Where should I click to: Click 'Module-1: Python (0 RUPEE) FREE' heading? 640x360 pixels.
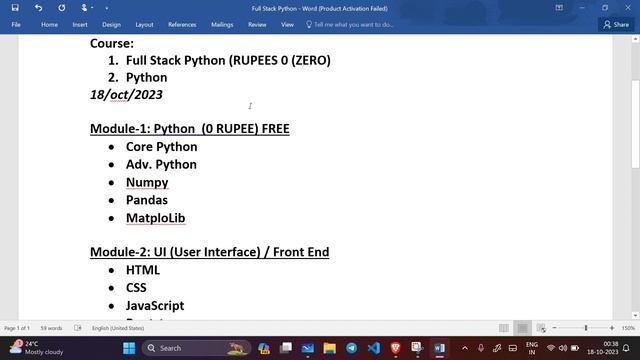point(190,129)
